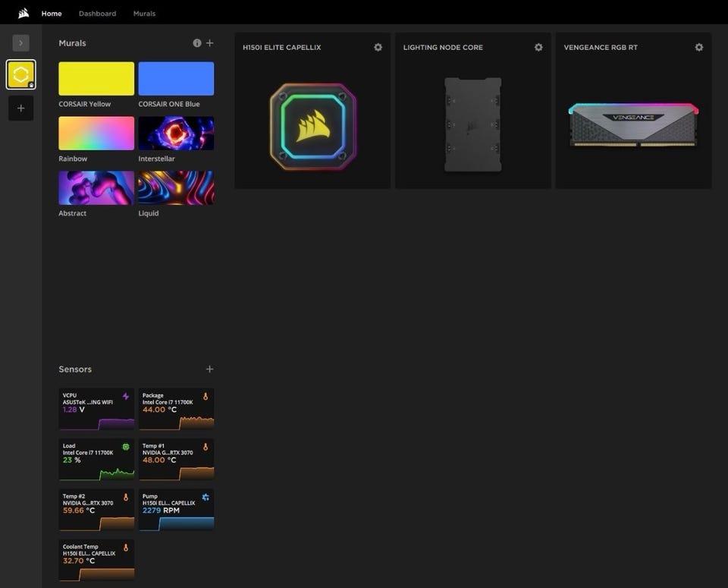The height and width of the screenshot is (588, 728).
Task: Click the Liquid label
Action: (148, 213)
